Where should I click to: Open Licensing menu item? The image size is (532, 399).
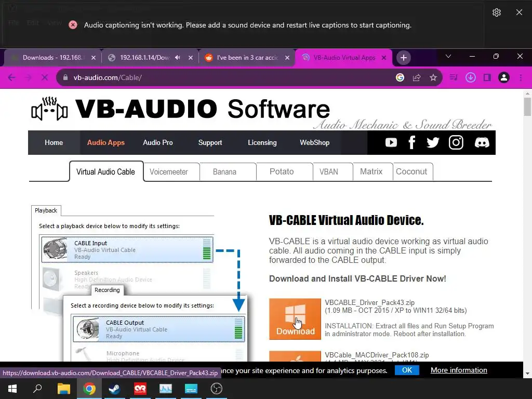pyautogui.click(x=262, y=142)
